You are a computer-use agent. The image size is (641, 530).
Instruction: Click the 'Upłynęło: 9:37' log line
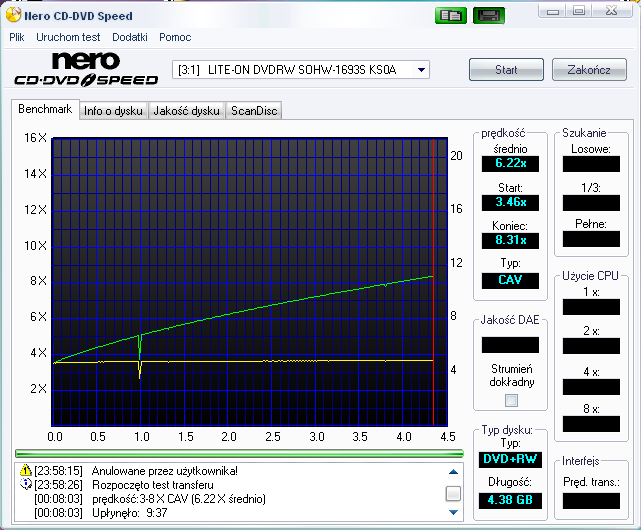point(130,513)
